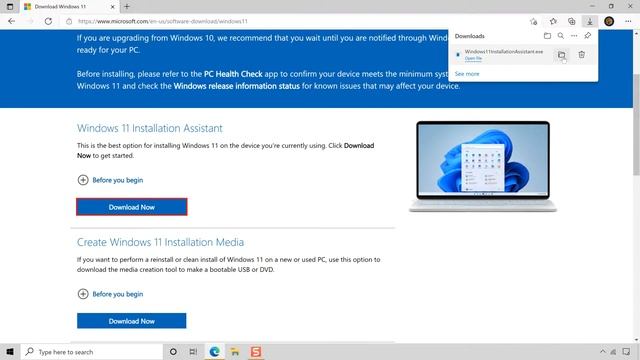640x360 pixels.
Task: Open the Windows Start menu
Action: (x=10, y=352)
